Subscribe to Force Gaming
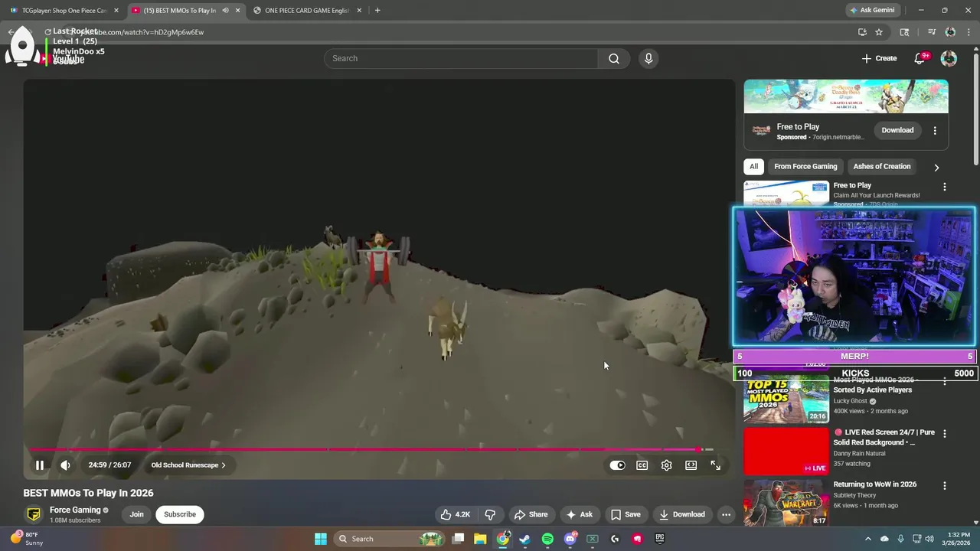Image resolution: width=980 pixels, height=551 pixels. click(x=180, y=514)
